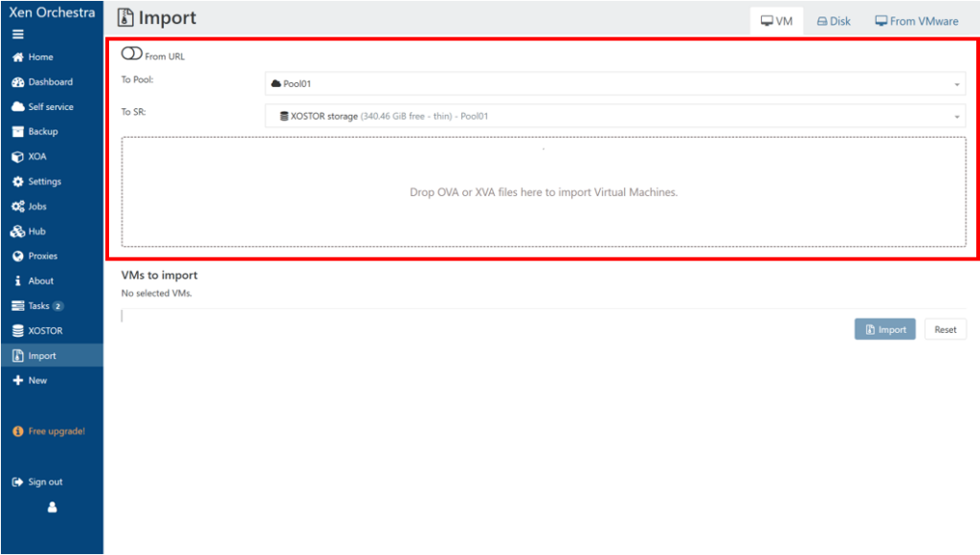Click the Import button

point(884,329)
